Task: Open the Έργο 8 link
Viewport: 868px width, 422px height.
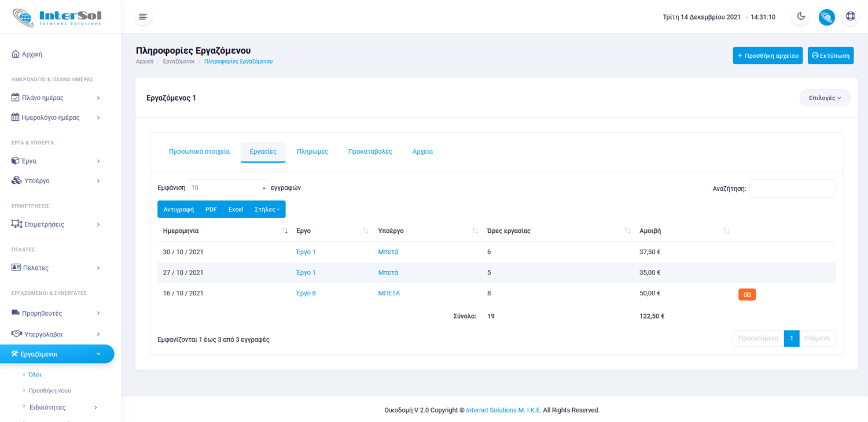Action: pyautogui.click(x=306, y=293)
